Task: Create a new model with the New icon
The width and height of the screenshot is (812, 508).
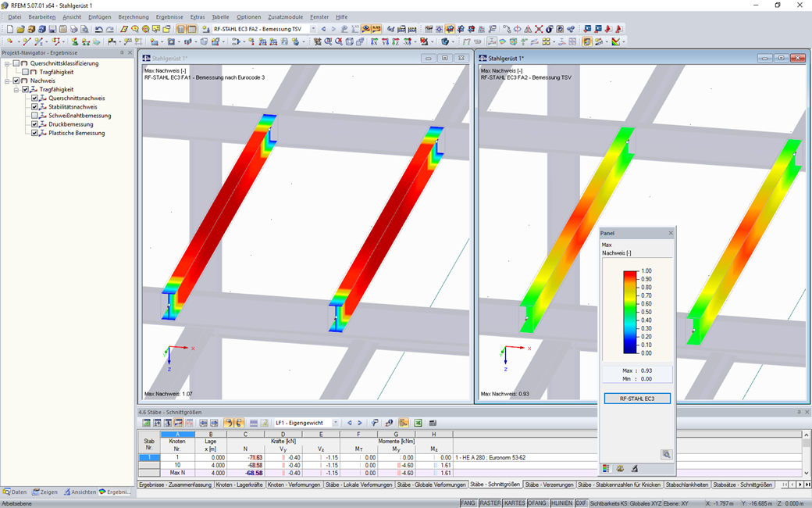Action: 10,30
